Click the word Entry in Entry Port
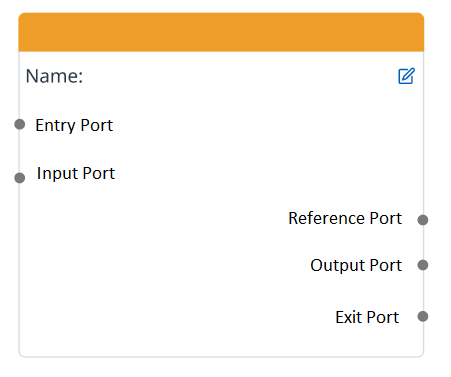The height and width of the screenshot is (377, 451). pyautogui.click(x=55, y=126)
